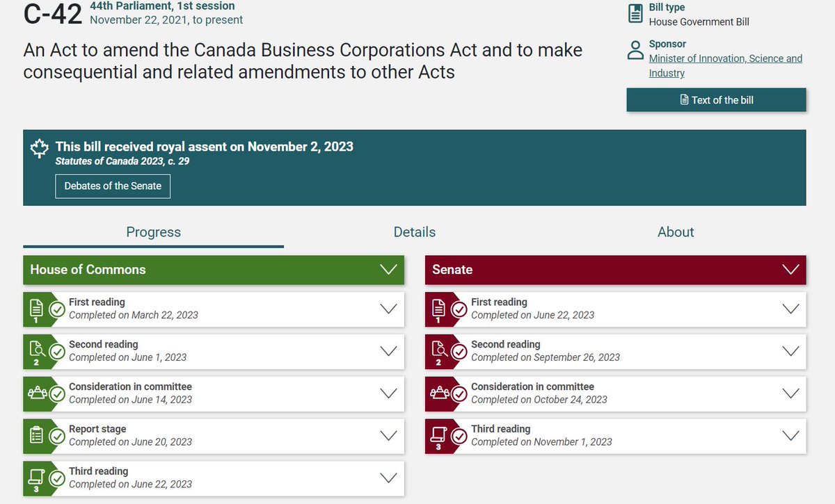Open the Text of the bill button

click(717, 100)
